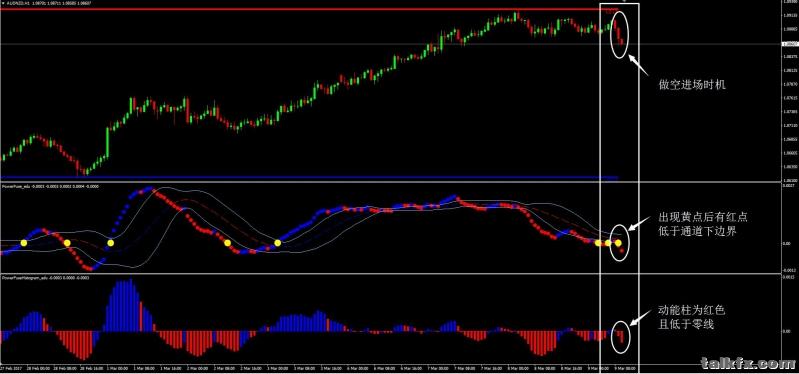Click the last yellow dot inside the white ellipse
This screenshot has height=374, width=799.
coord(618,243)
